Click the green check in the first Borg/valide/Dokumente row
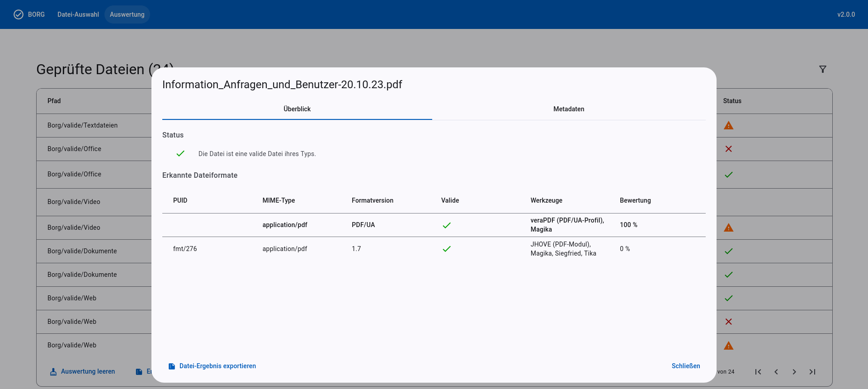 pos(729,251)
